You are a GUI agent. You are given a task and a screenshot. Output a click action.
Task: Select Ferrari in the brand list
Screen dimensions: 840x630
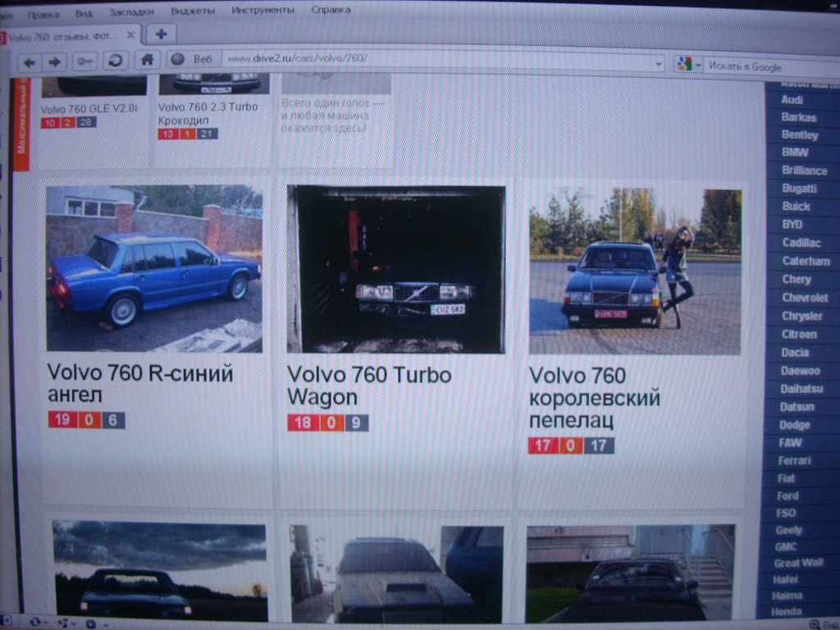click(x=794, y=460)
